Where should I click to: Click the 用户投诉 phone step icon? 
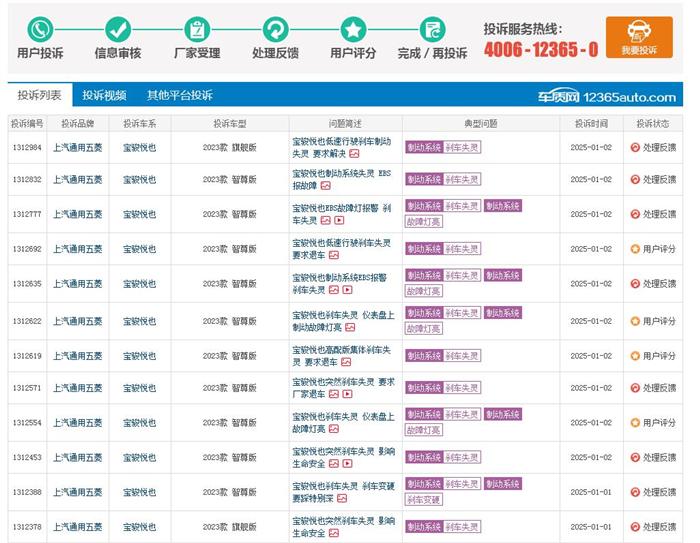pos(40,29)
